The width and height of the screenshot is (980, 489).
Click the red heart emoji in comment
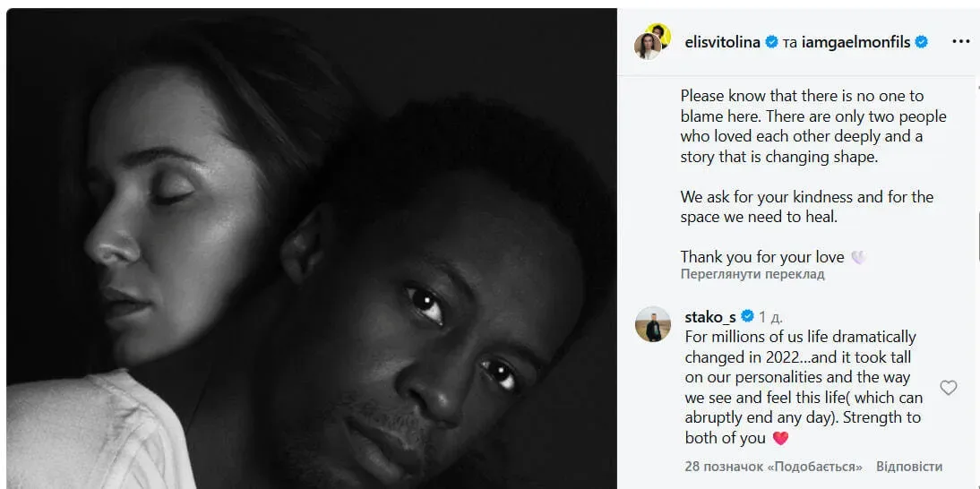(x=780, y=439)
